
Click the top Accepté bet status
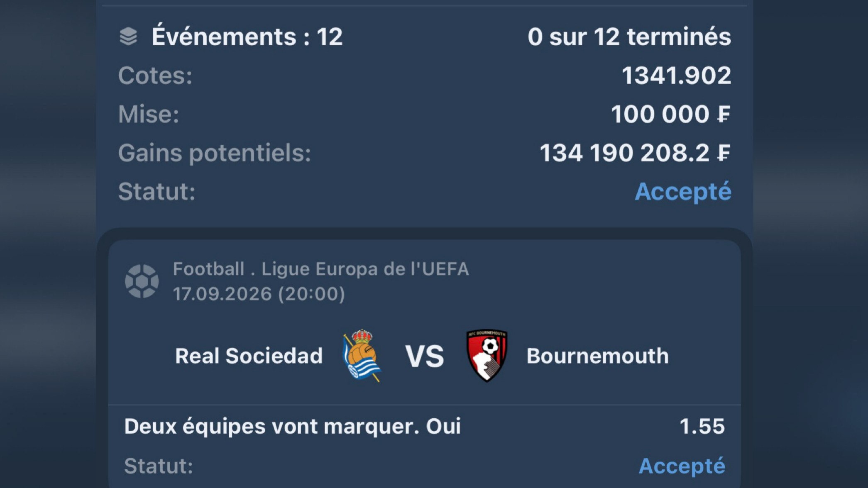coord(683,192)
